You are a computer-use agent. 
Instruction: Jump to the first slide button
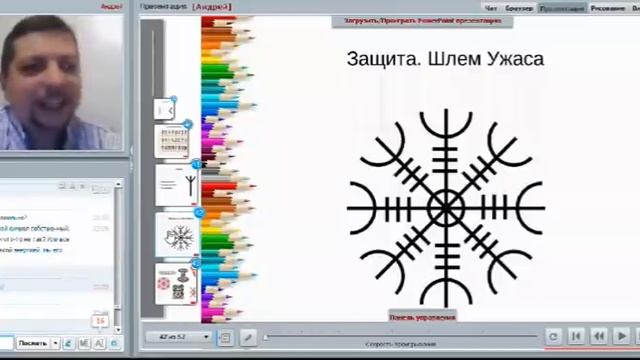pos(576,336)
